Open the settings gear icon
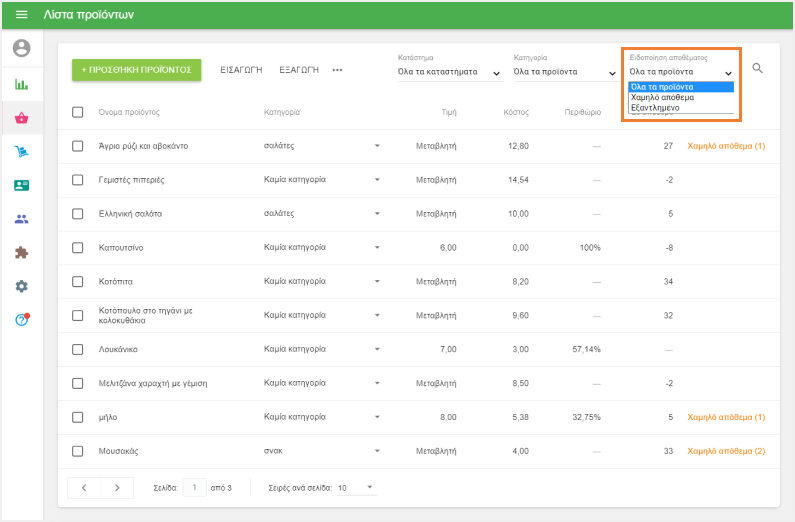 click(21, 286)
